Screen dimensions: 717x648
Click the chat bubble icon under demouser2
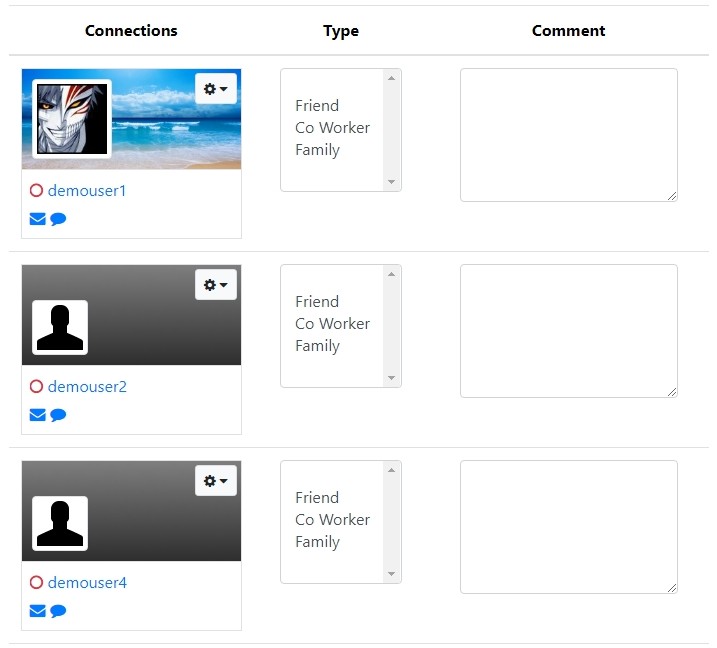pyautogui.click(x=58, y=415)
